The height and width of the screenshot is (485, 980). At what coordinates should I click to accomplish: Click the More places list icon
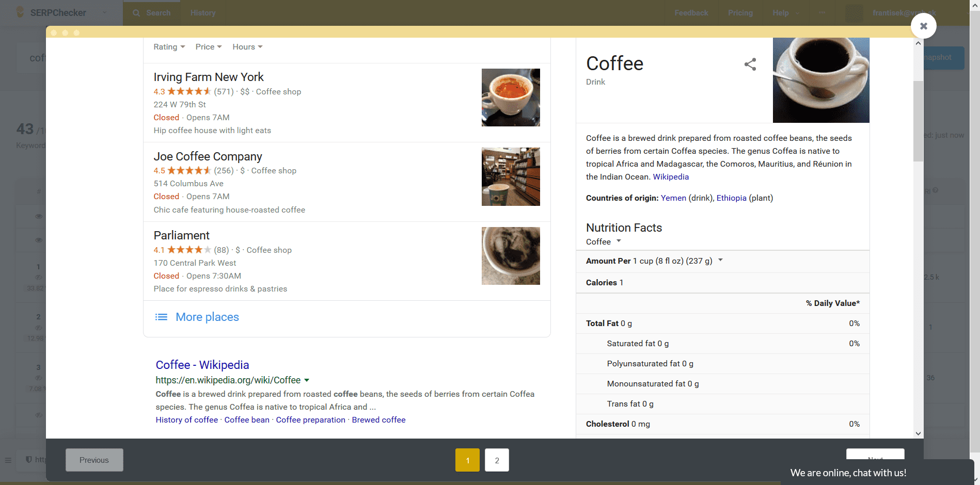coord(161,317)
